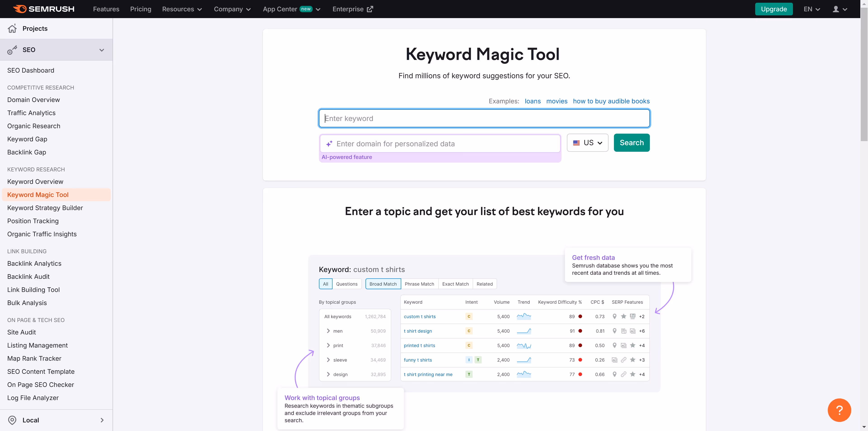This screenshot has width=868, height=431.
Task: Click the AI sparkle icon in domain field
Action: point(329,144)
